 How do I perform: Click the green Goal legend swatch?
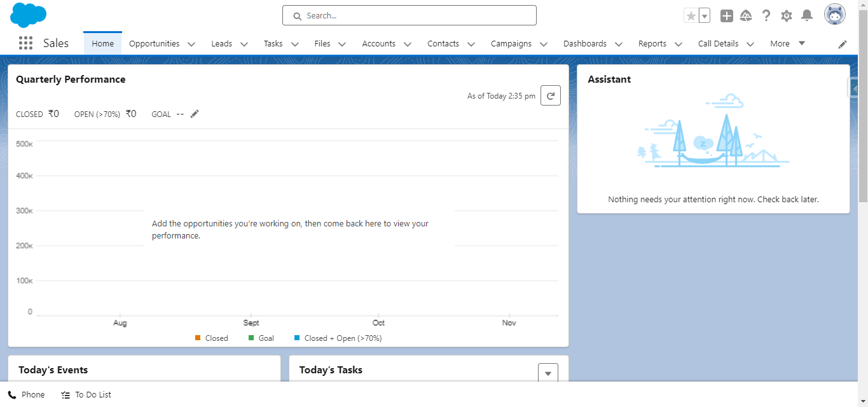251,338
